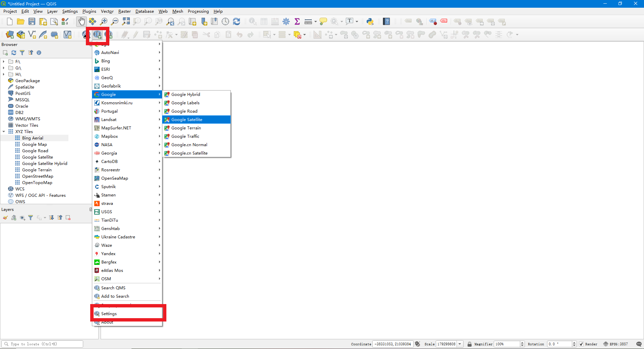The height and width of the screenshot is (349, 644).
Task: Click the Temporal Controller clock icon
Action: (x=225, y=22)
